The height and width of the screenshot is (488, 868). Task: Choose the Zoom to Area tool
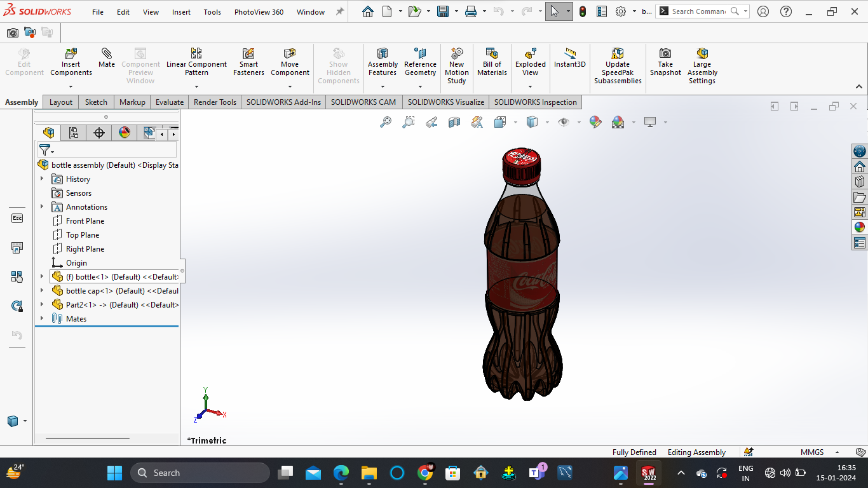[x=409, y=122]
